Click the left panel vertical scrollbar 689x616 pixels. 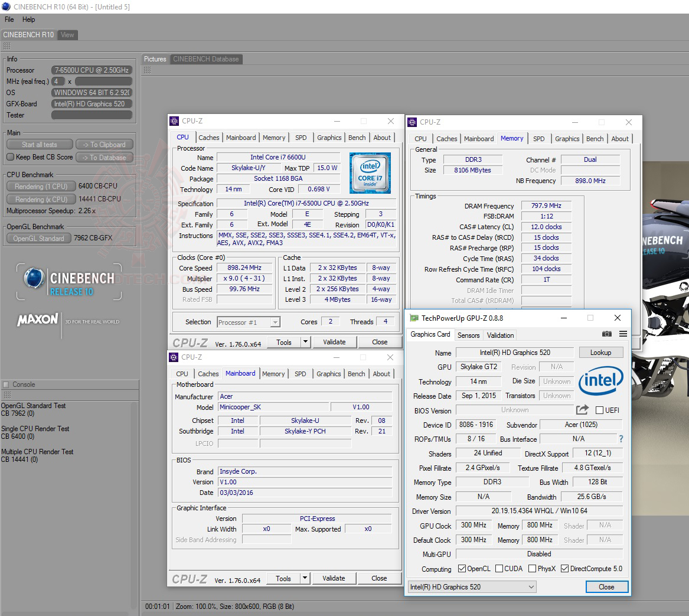point(133,505)
